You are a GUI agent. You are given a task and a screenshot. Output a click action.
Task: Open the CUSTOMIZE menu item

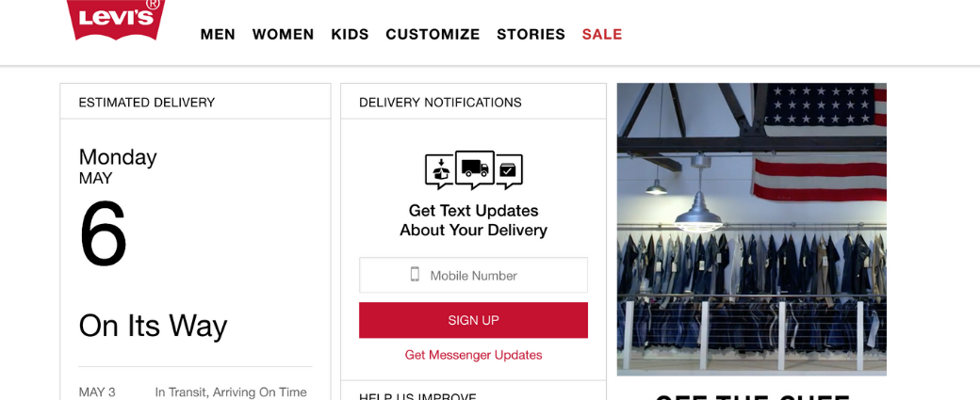pyautogui.click(x=433, y=35)
